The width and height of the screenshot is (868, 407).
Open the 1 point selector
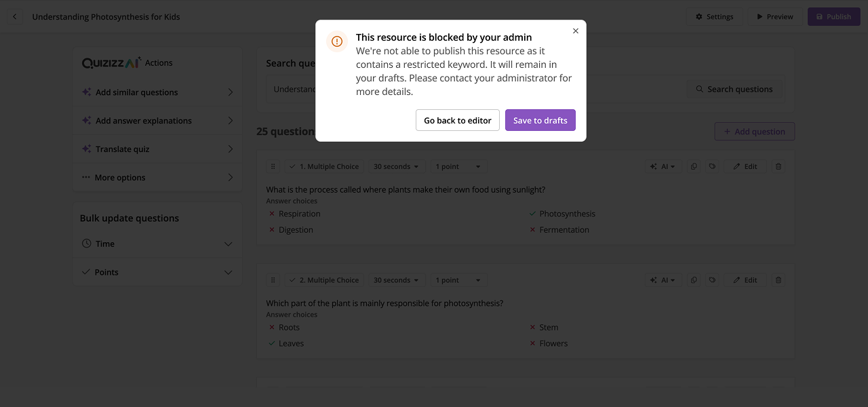pyautogui.click(x=458, y=166)
